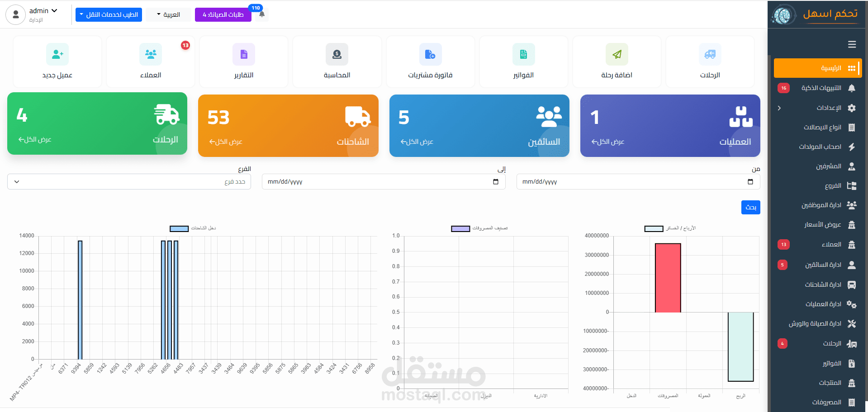Screen dimensions: 868x412
Task: Click the sidebar hamburger menu icon
Action: pos(852,44)
